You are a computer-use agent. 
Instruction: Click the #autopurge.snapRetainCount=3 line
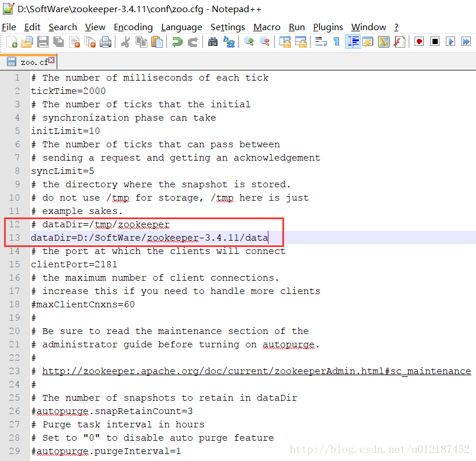112,411
